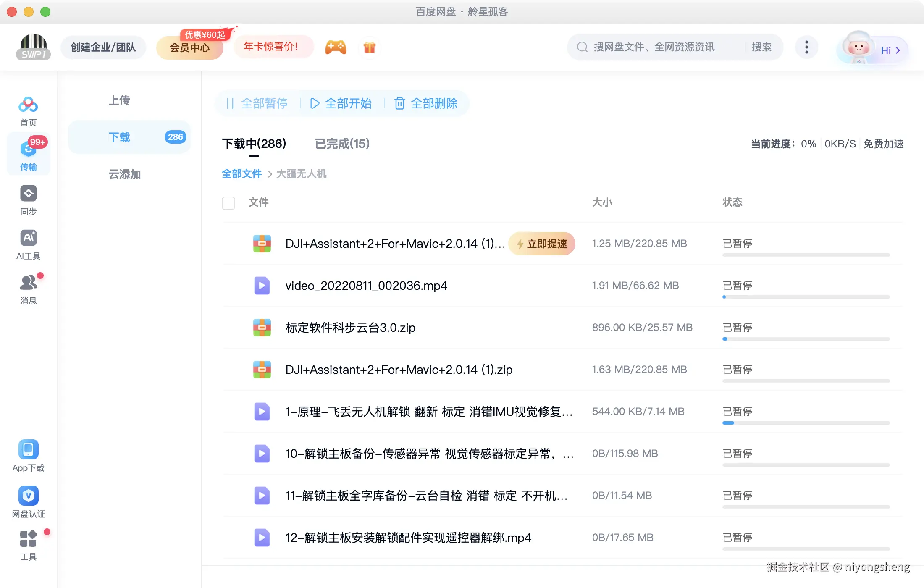Click the App下载 icon
Viewport: 924px width, 588px height.
28,450
